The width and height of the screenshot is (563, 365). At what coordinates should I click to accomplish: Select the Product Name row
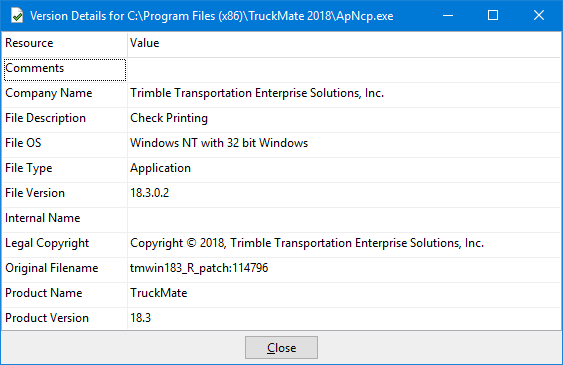[x=281, y=293]
